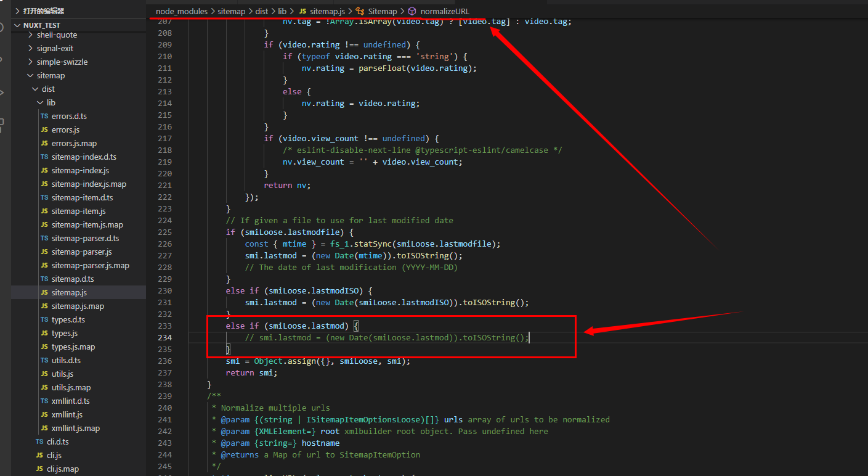Collapse the sitemap folder in explorer
868x476 pixels.
31,76
